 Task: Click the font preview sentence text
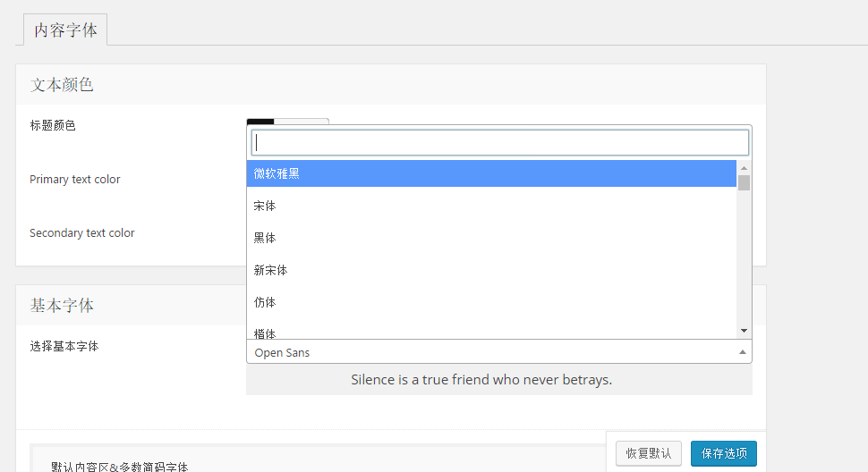(x=481, y=380)
